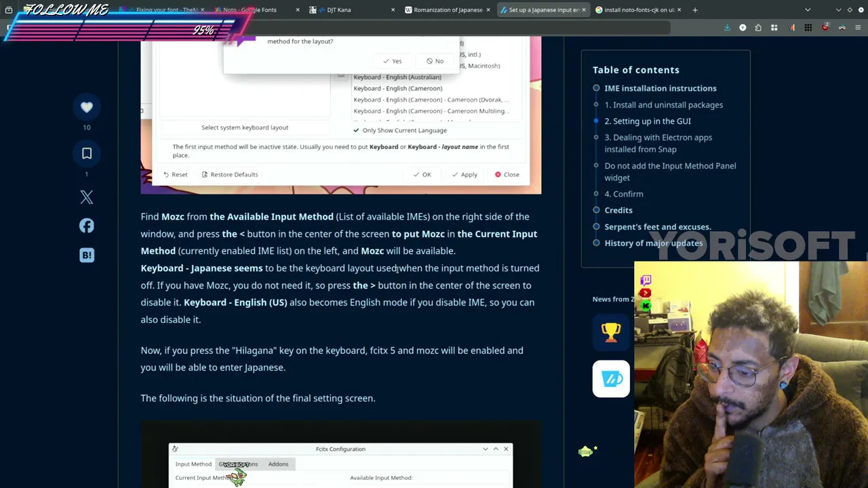Open the trophy news card icon
This screenshot has width=868, height=488.
click(611, 332)
